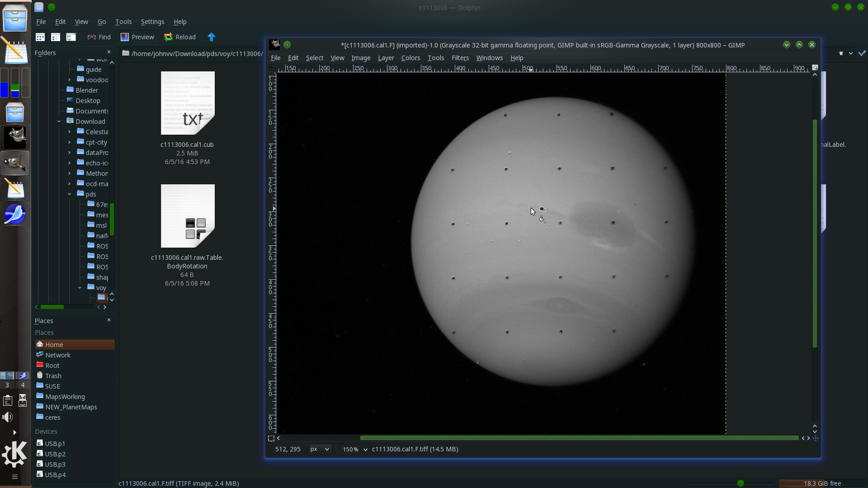868x488 pixels.
Task: Switch Dolphin to compact view mode
Action: coord(56,37)
